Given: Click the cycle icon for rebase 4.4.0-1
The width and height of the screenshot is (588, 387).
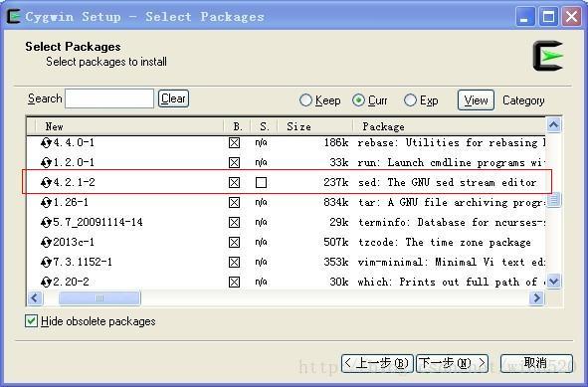Looking at the screenshot, I should click(46, 143).
